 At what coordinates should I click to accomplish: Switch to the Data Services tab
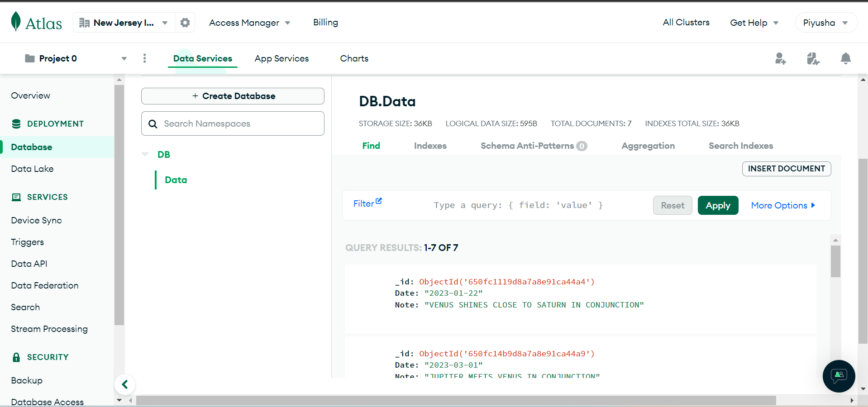pos(203,58)
